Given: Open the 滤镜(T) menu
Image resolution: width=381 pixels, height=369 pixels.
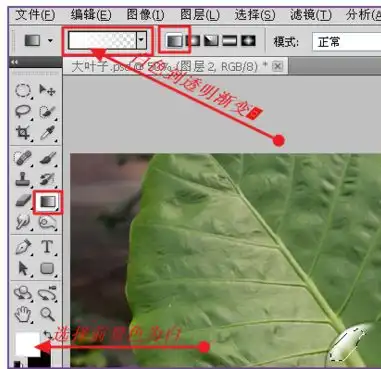Looking at the screenshot, I should click(310, 15).
